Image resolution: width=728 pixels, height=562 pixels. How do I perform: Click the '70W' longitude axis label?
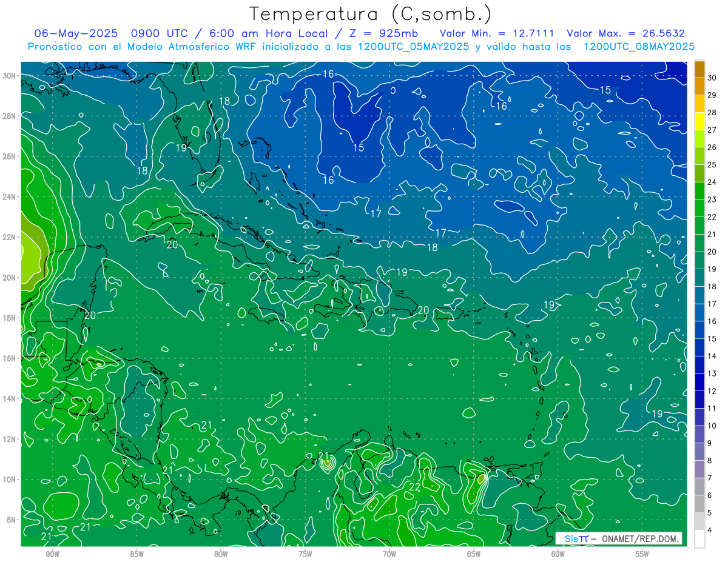[x=389, y=554]
